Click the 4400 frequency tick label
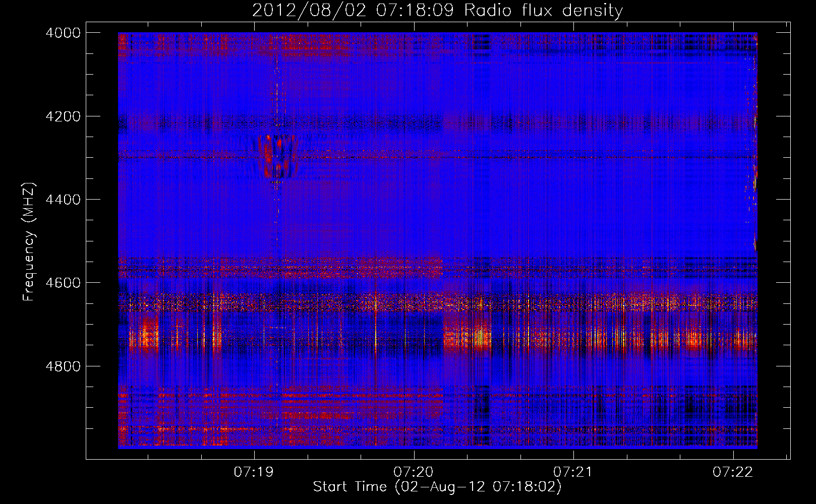816x504 pixels. point(63,200)
